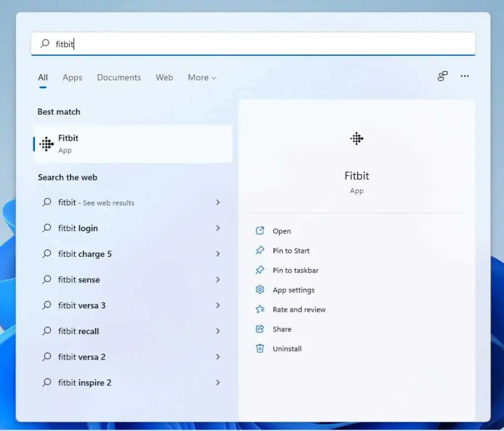The width and height of the screenshot is (504, 431).
Task: Select the fitbit versa 3 suggestion
Action: (x=82, y=306)
